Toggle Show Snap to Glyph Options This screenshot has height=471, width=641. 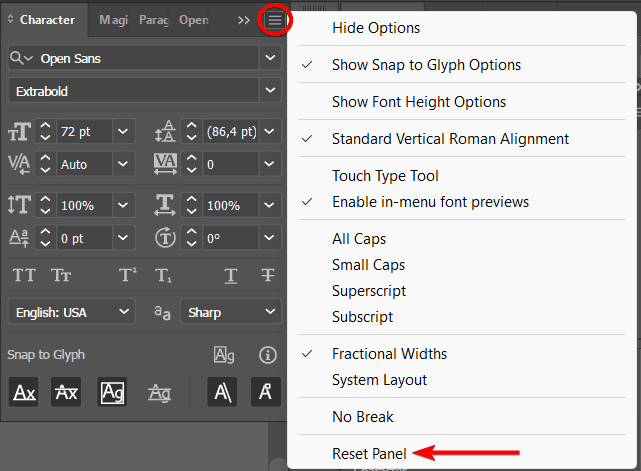pos(426,65)
